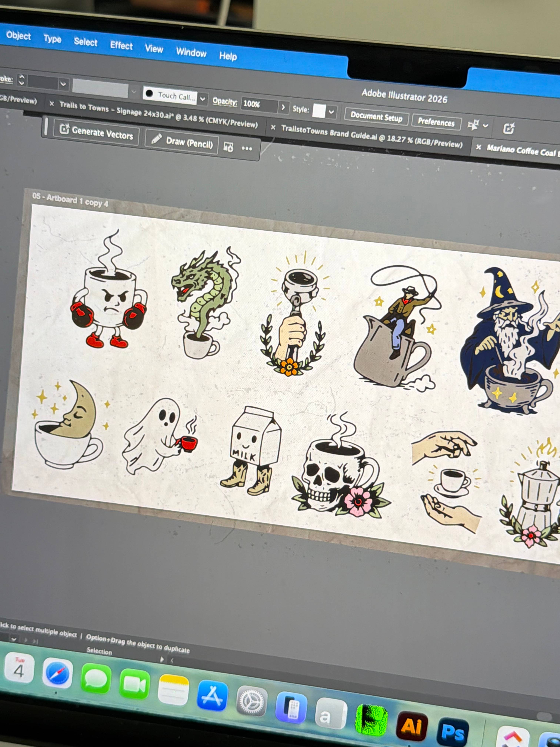Click the Style swatch
560x747 pixels.
click(319, 111)
